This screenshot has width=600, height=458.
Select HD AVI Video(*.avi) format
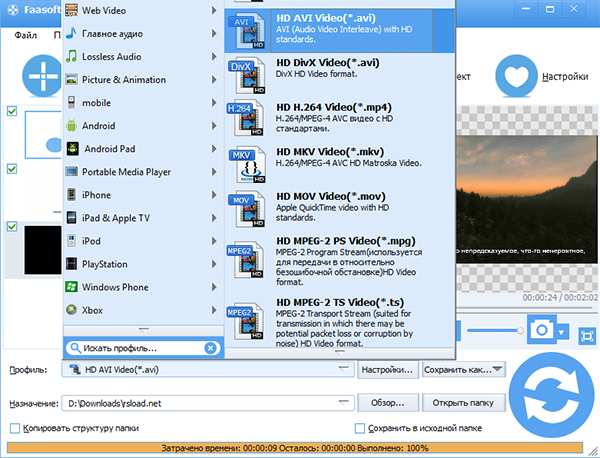(339, 31)
